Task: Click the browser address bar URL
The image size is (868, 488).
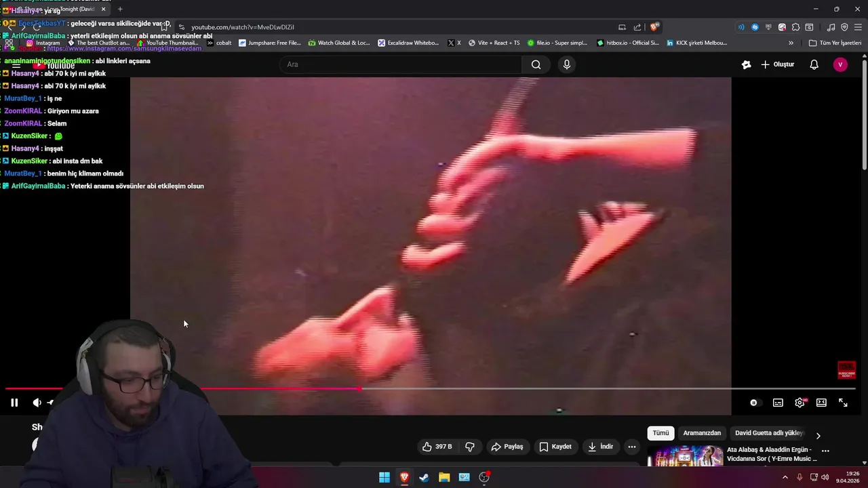Action: pos(243,27)
